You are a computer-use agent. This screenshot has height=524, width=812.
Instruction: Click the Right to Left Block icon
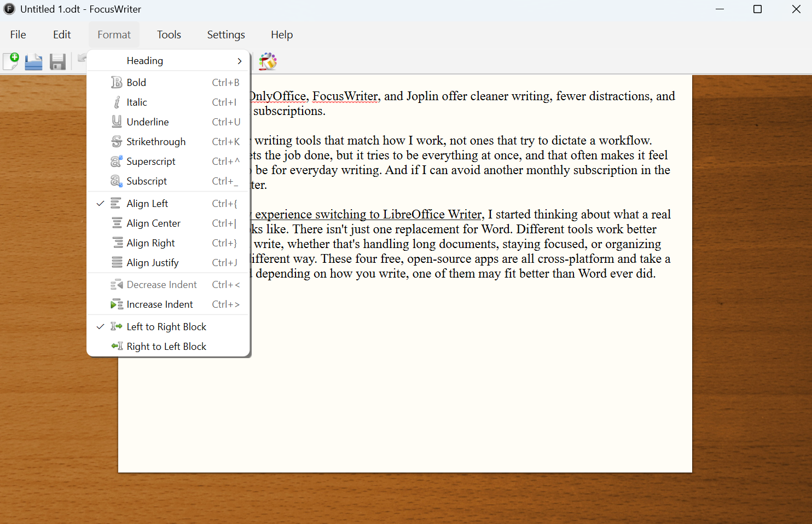[117, 346]
